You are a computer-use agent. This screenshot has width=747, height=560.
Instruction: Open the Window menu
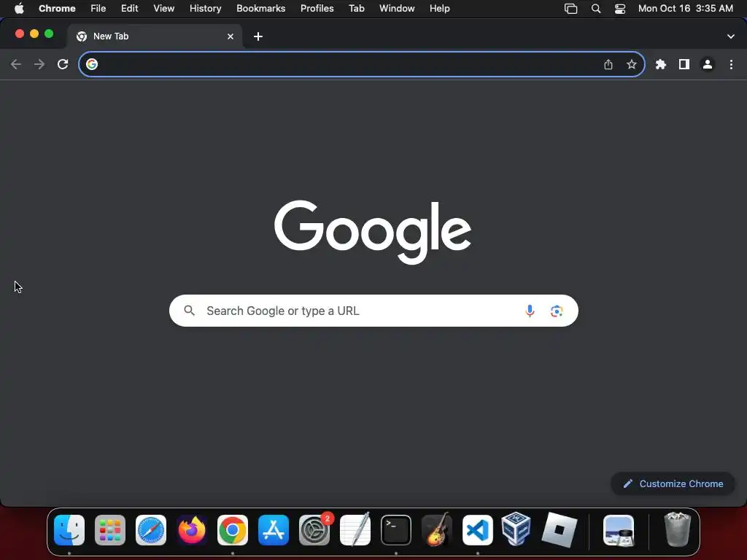[397, 9]
